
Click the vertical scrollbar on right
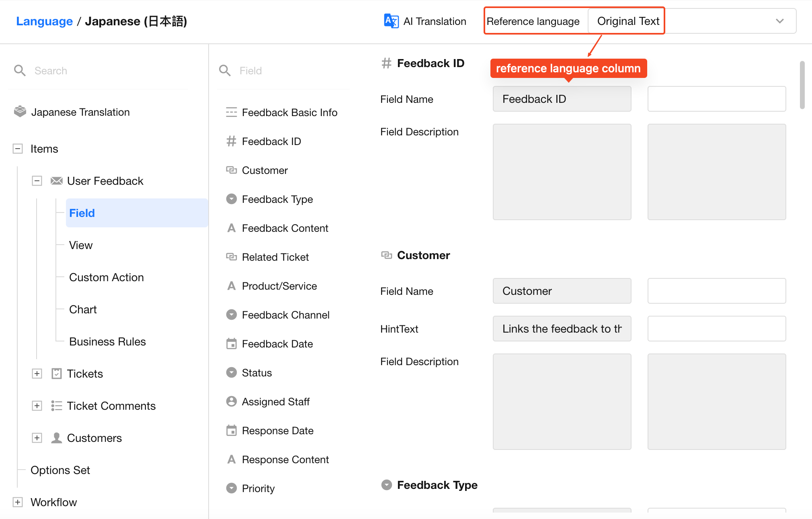pyautogui.click(x=802, y=85)
